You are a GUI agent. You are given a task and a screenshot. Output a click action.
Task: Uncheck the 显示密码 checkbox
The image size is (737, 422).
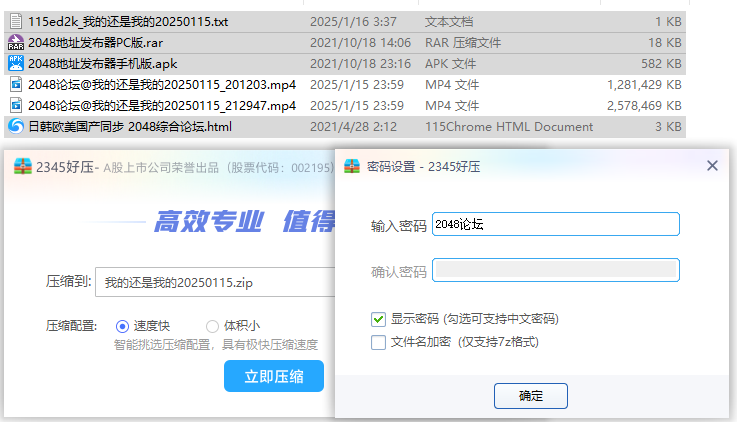point(378,319)
